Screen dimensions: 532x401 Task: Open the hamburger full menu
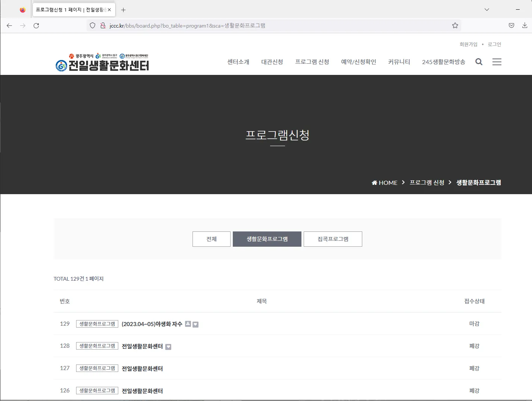(x=497, y=62)
